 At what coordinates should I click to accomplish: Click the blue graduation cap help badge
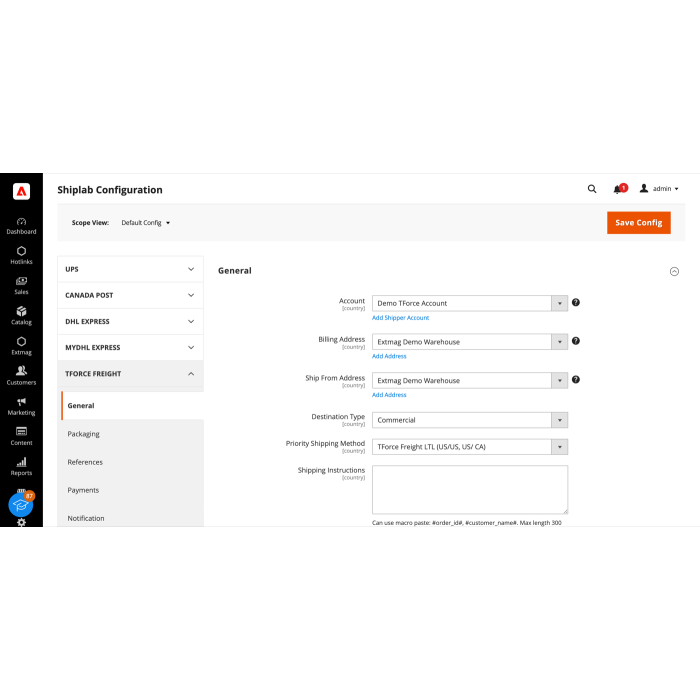point(21,504)
